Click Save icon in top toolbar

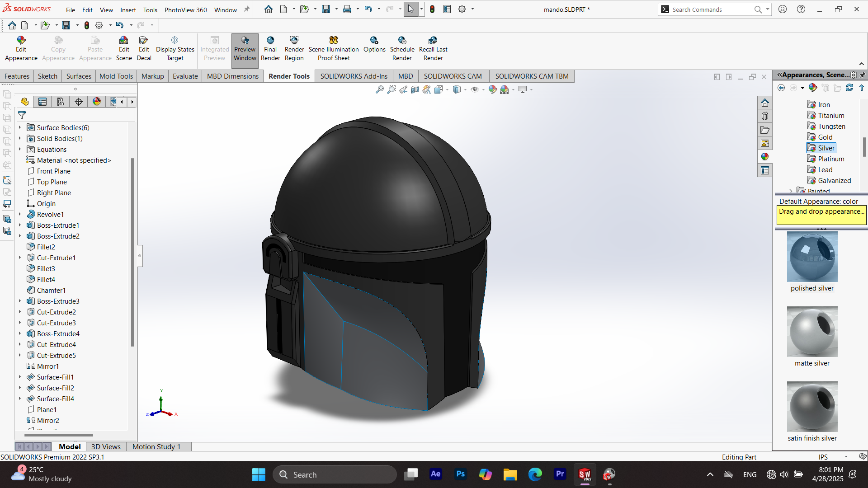coord(326,9)
